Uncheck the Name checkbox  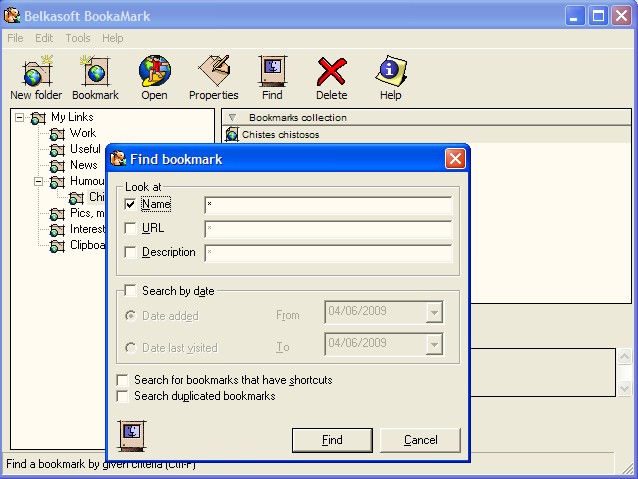[130, 204]
